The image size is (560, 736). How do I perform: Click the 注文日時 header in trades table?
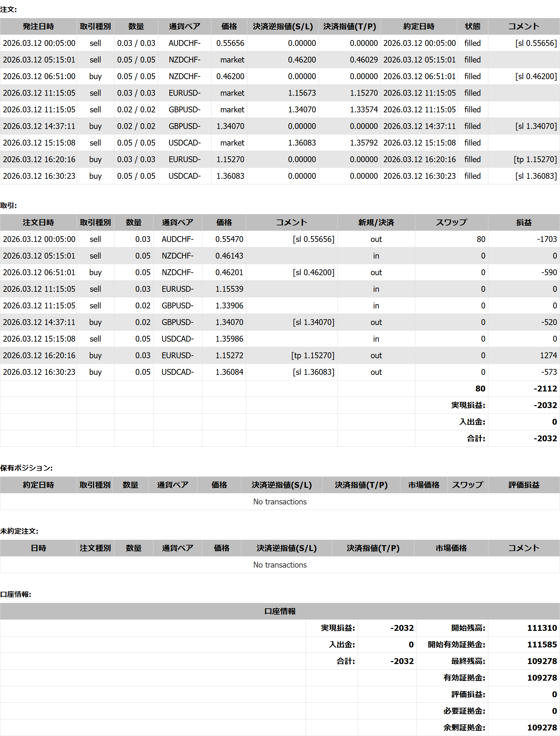(38, 222)
